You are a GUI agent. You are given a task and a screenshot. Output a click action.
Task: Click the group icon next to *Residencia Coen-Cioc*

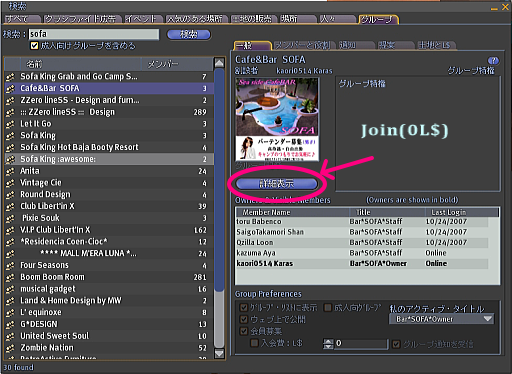pos(10,242)
